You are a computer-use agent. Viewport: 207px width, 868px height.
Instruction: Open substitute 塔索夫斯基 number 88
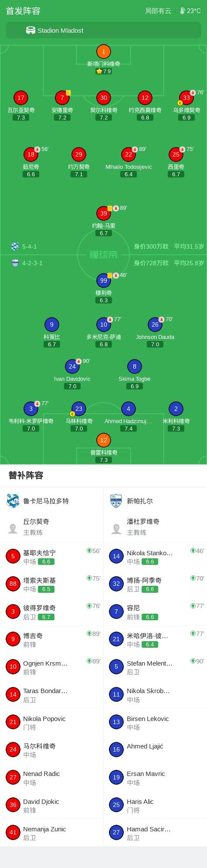point(51,584)
